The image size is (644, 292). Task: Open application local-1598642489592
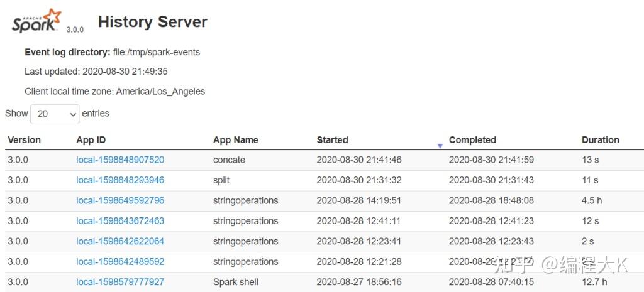coord(120,262)
